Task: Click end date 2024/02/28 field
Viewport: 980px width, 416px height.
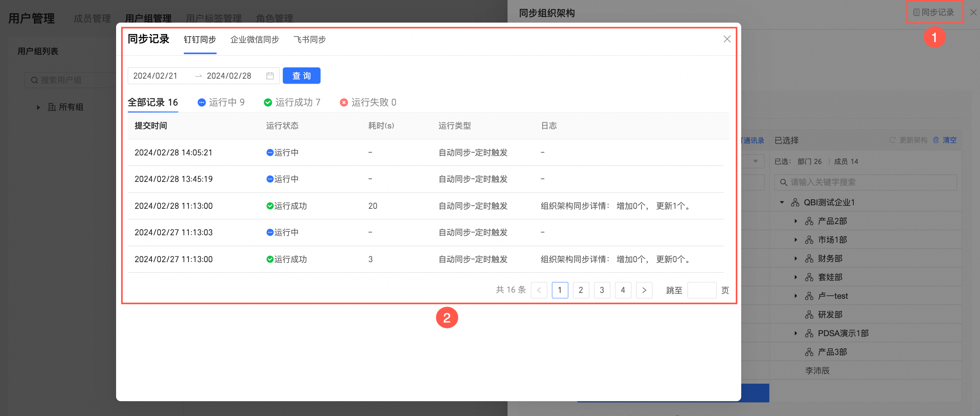Action: (229, 76)
